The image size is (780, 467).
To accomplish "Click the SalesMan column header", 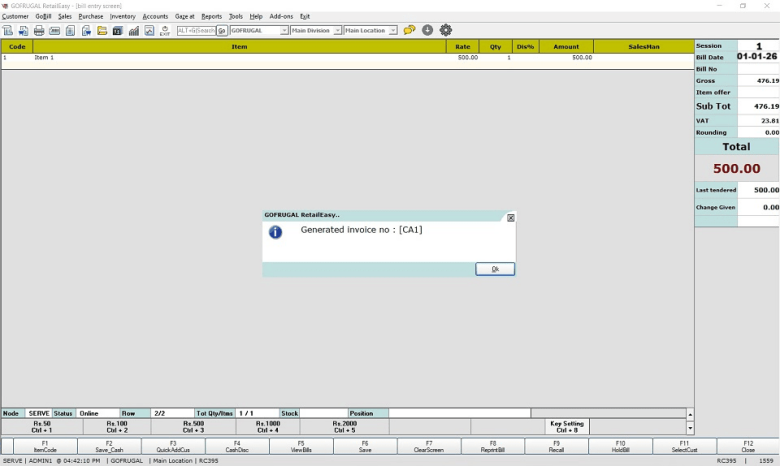I will 644,47.
